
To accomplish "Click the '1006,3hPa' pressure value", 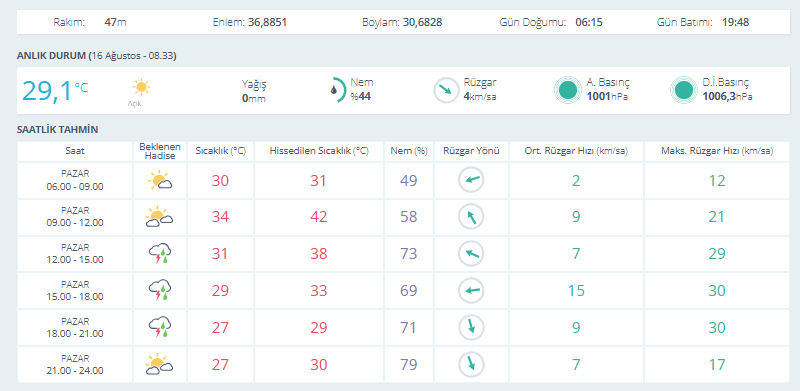I will point(727,96).
